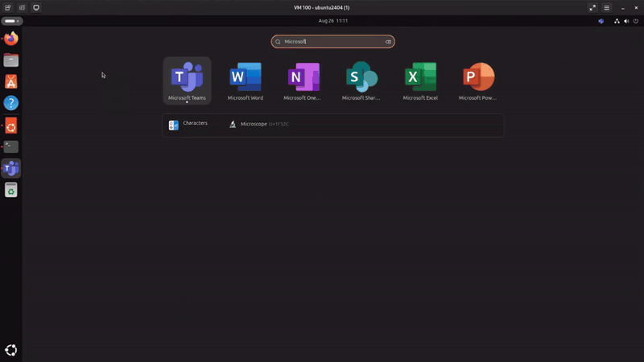Launch Microsoft Excel app

click(420, 80)
